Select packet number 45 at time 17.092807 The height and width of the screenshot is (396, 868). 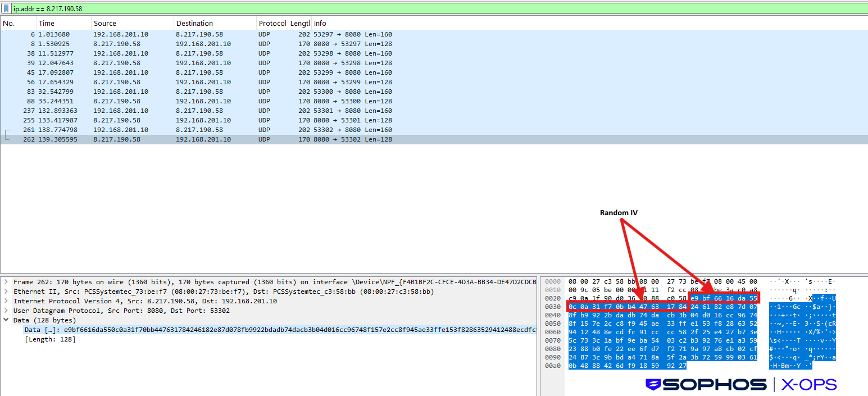434,72
